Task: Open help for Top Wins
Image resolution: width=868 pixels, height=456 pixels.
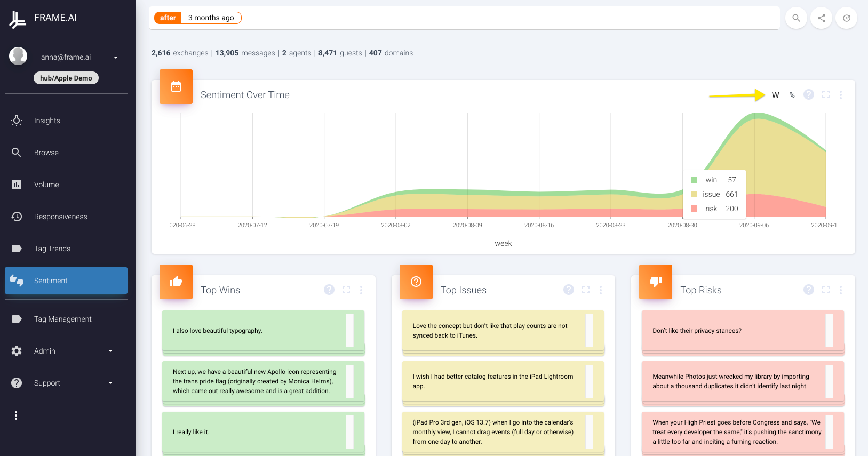Action: (329, 290)
